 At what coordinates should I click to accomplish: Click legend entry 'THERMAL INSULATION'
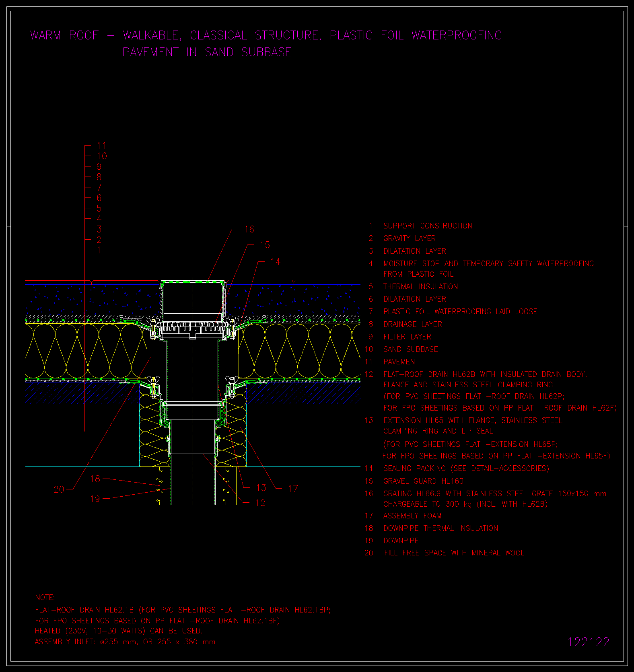pyautogui.click(x=421, y=287)
